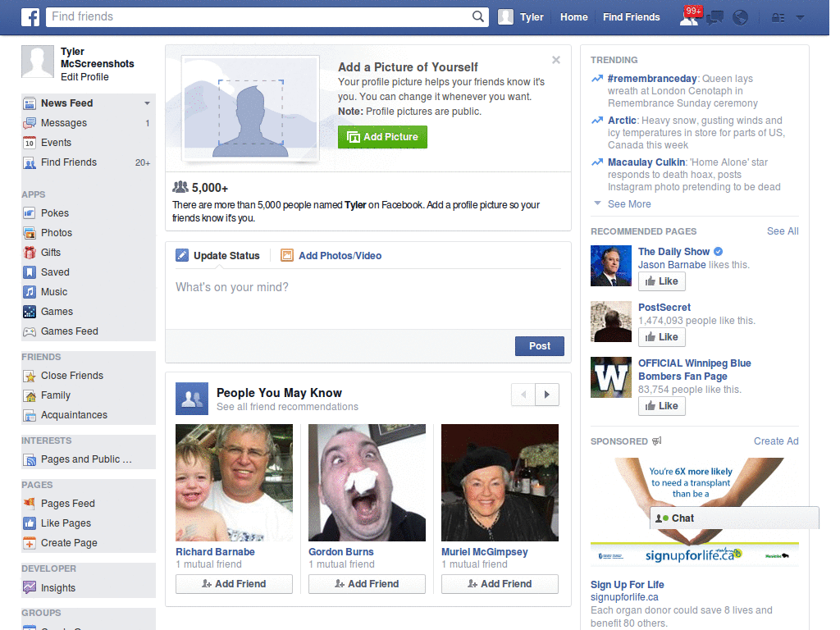Click the Post button
840x630 pixels.
pos(540,346)
